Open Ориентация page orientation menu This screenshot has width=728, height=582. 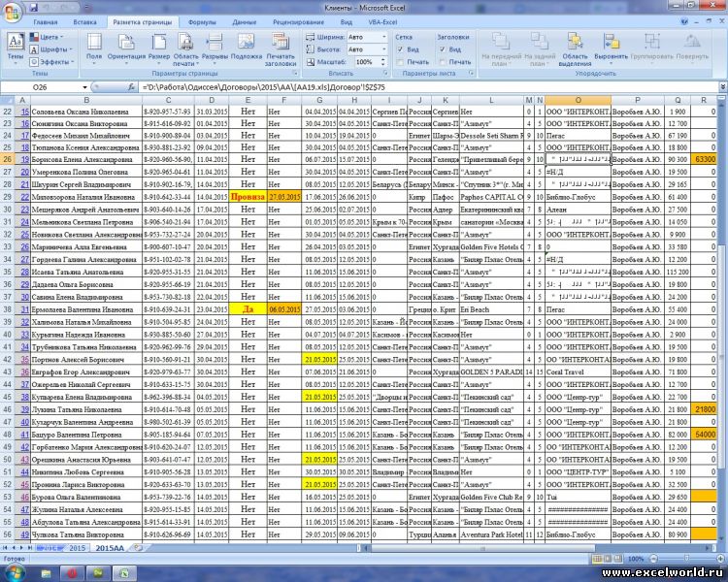pos(126,49)
